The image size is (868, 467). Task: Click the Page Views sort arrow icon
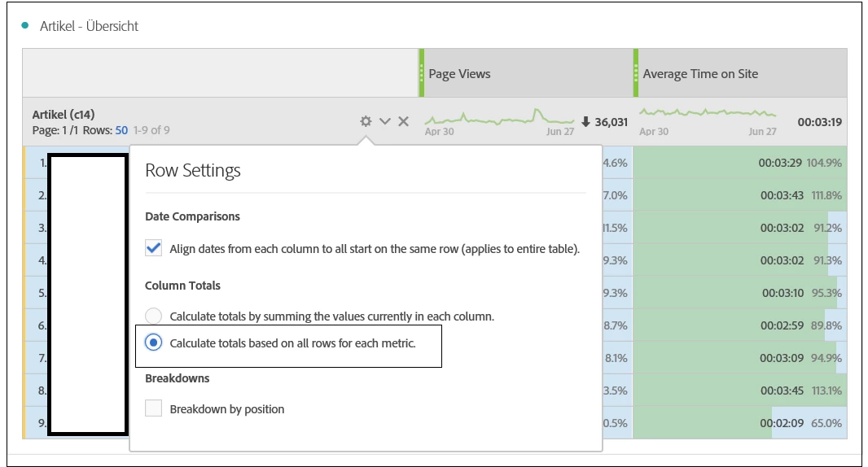coord(585,121)
